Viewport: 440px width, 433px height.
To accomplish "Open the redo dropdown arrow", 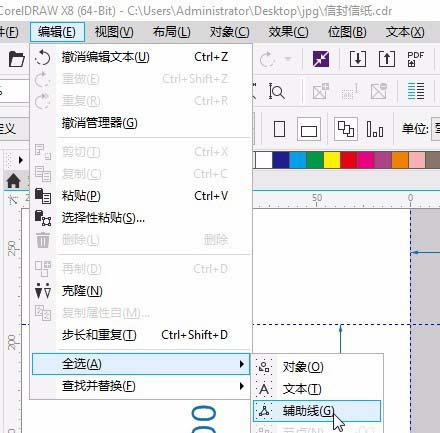I will (x=288, y=59).
